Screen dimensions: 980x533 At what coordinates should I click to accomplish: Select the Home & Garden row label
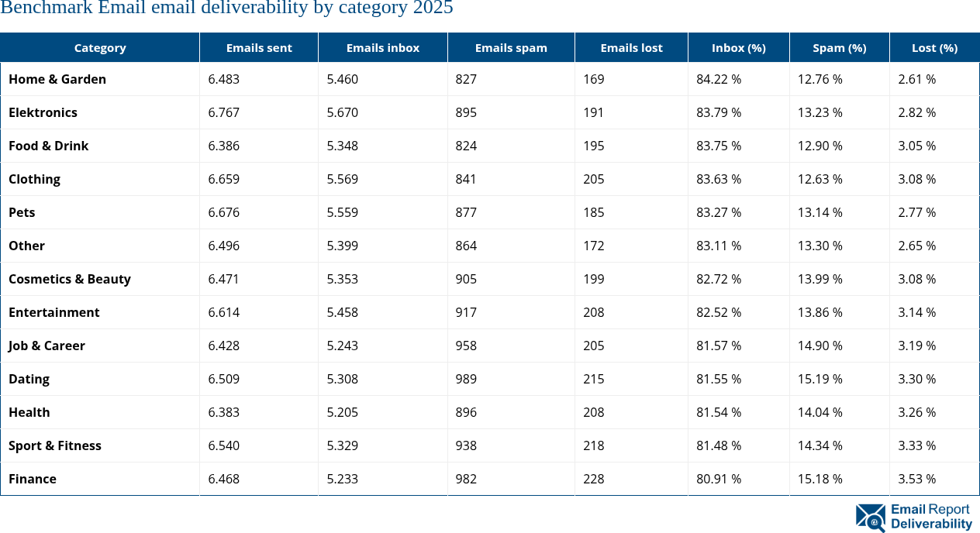[57, 79]
